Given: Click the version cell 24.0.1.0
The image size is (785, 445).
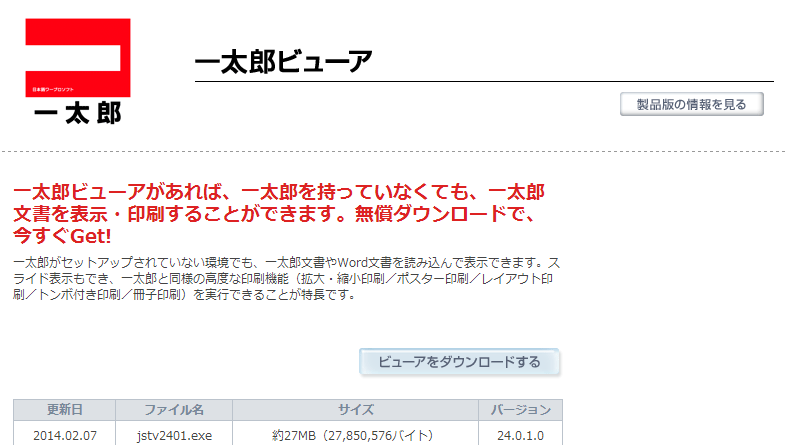Looking at the screenshot, I should (x=521, y=435).
